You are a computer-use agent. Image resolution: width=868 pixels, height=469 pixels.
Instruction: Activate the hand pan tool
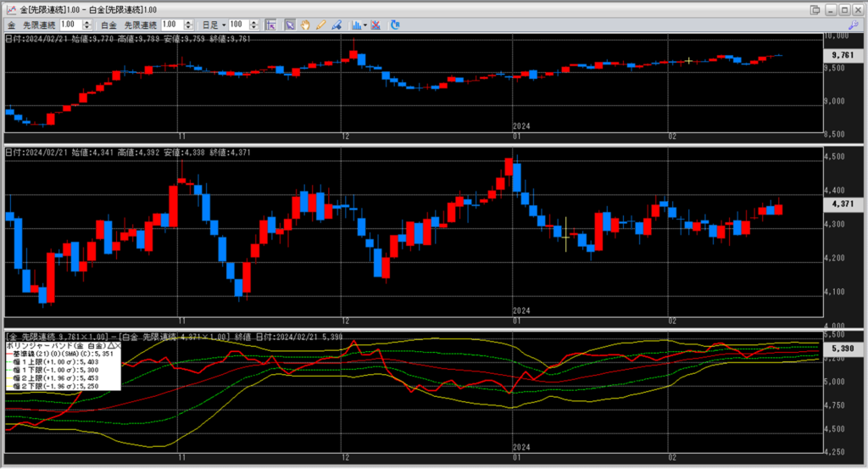point(305,25)
